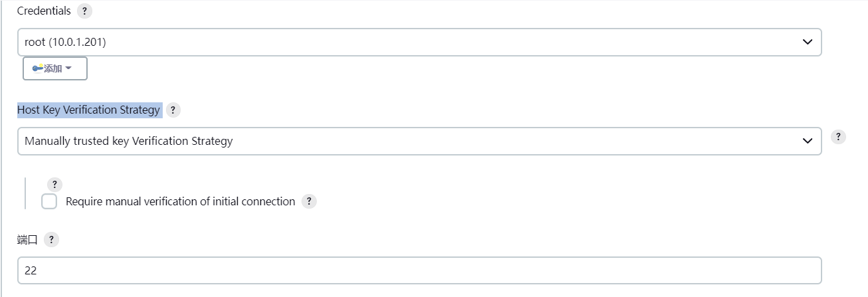Click the Credentials label text

[x=44, y=11]
